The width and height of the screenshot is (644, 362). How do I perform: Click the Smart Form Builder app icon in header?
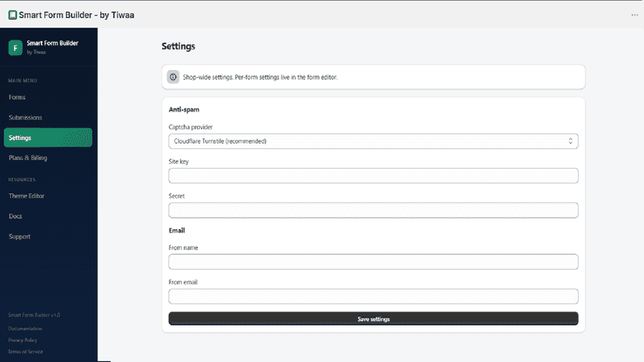(x=12, y=16)
